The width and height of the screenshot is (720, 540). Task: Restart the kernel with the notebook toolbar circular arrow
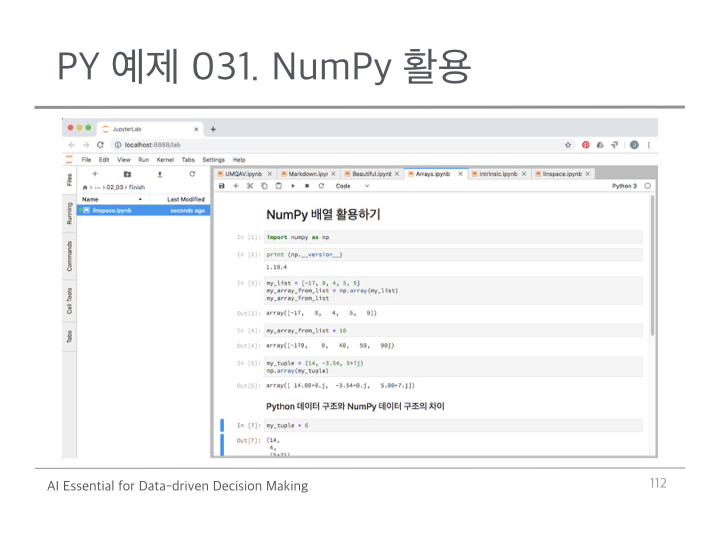321,186
